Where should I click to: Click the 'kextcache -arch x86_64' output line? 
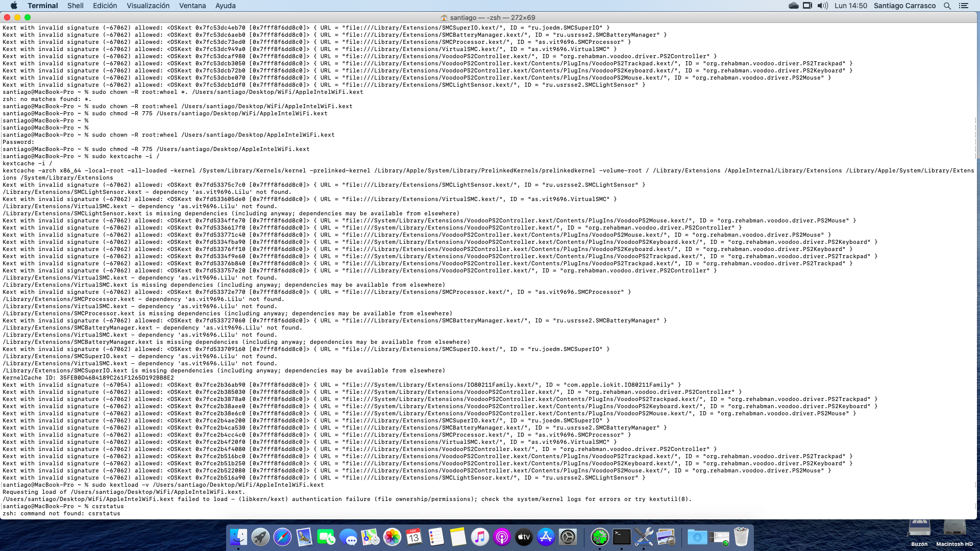click(x=488, y=174)
